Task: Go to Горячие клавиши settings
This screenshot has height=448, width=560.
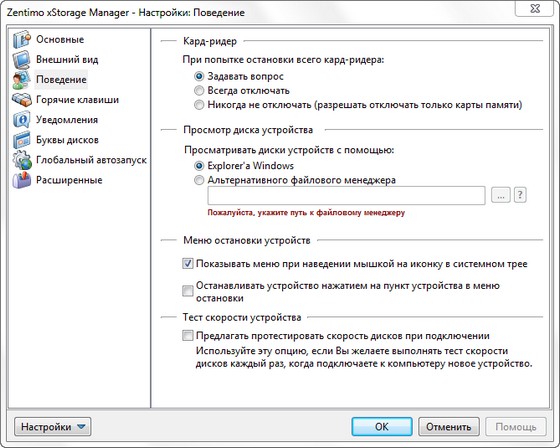Action: coord(78,99)
